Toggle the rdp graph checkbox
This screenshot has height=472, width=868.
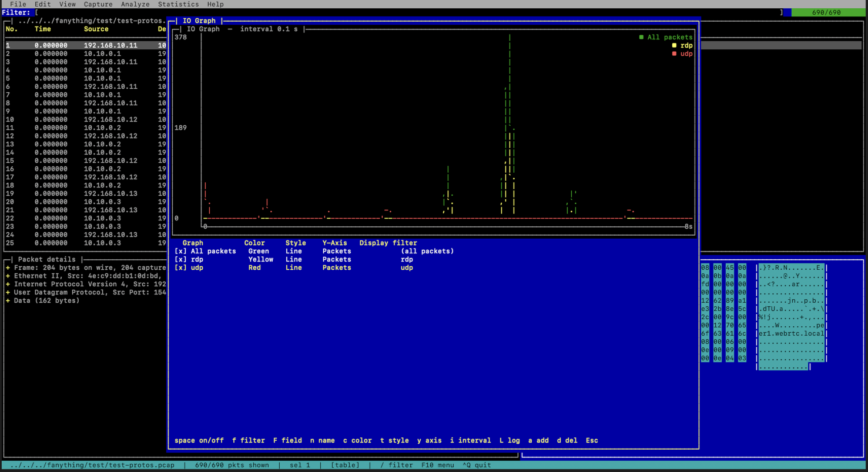pyautogui.click(x=180, y=259)
